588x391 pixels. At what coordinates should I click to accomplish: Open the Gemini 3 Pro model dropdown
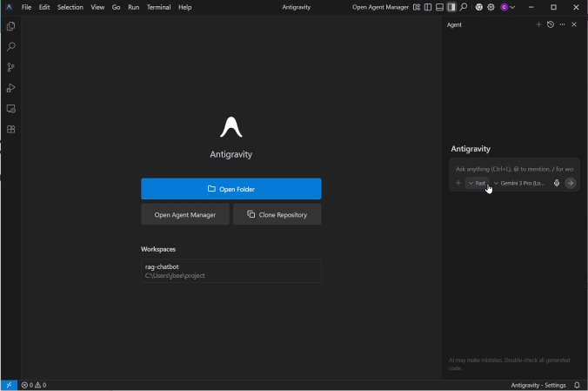click(x=519, y=183)
